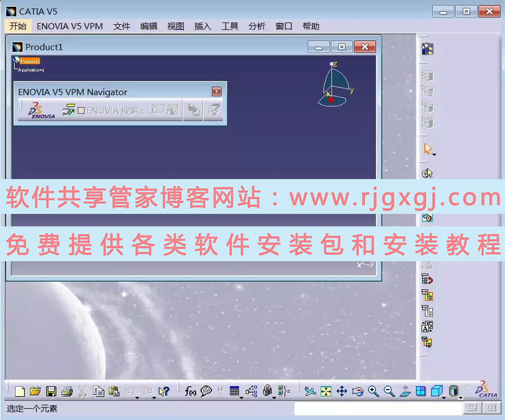The width and height of the screenshot is (505, 420).
Task: Open the ENOVIA V5 VPM menu
Action: click(x=69, y=26)
